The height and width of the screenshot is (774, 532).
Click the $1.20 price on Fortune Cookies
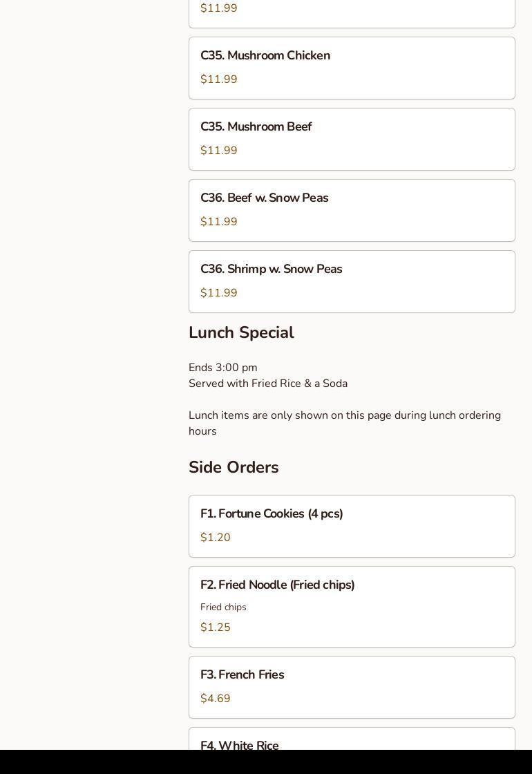click(216, 538)
